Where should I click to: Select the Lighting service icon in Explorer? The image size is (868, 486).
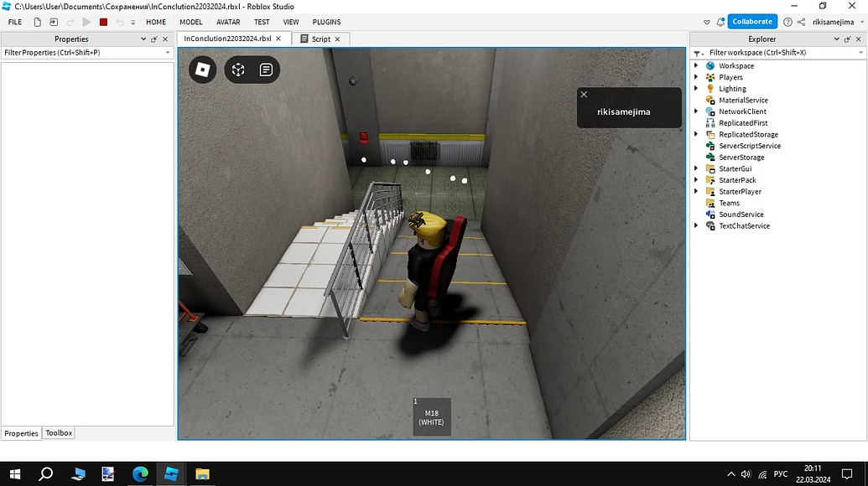710,88
